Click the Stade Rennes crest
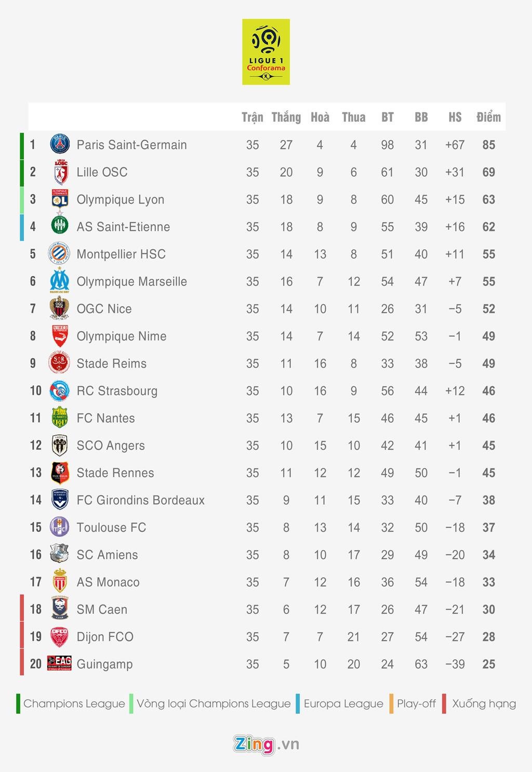532x772 pixels. [60, 473]
